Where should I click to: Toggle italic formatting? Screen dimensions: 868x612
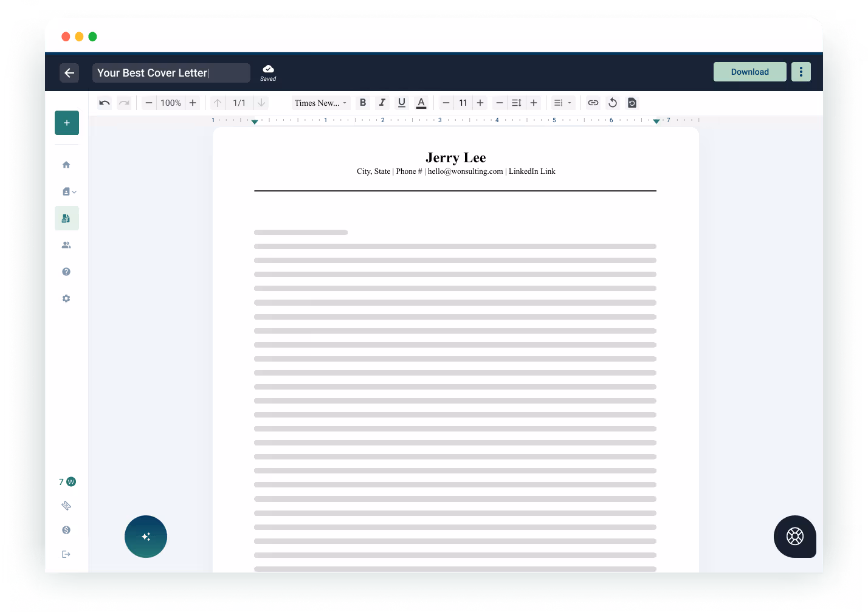[382, 103]
